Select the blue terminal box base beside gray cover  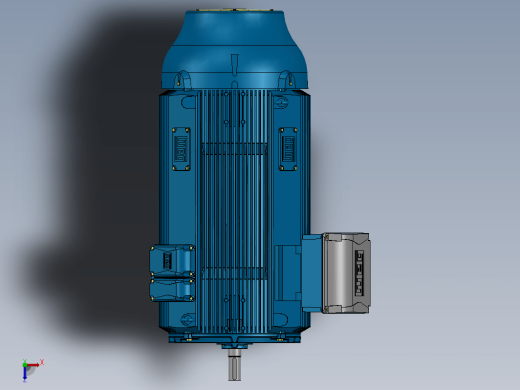click(312, 273)
